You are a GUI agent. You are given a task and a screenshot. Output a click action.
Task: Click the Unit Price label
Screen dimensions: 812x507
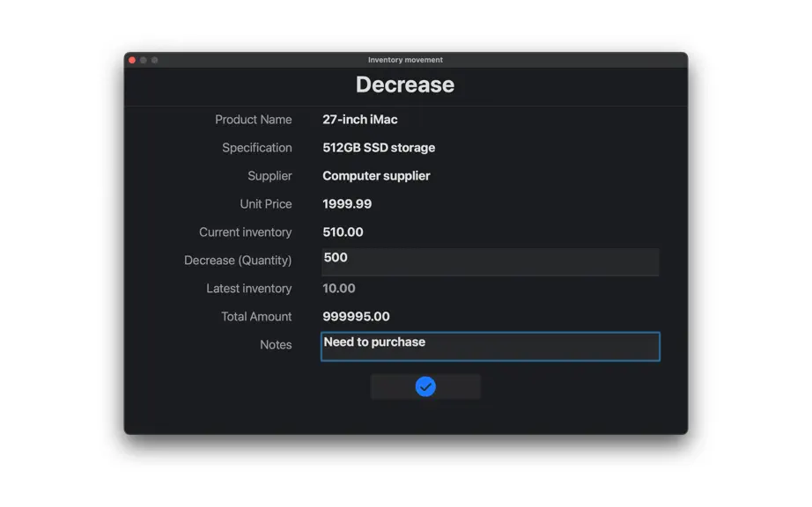click(266, 204)
